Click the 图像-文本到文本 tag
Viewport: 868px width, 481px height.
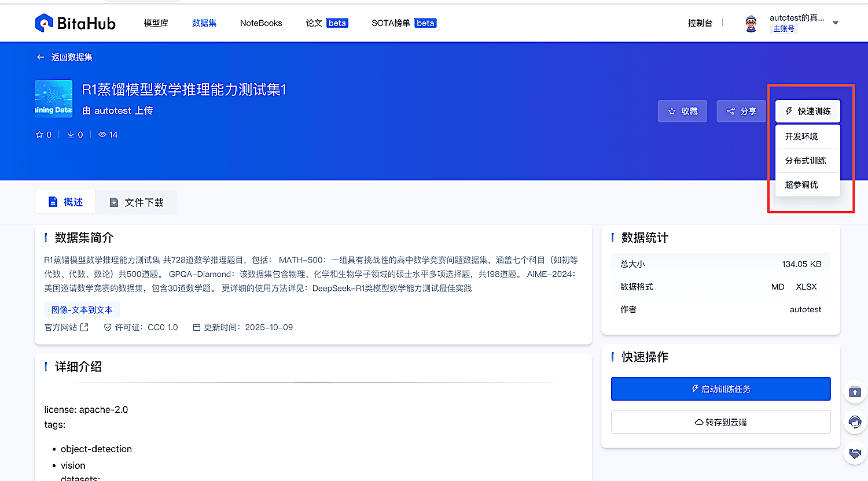pyautogui.click(x=82, y=310)
